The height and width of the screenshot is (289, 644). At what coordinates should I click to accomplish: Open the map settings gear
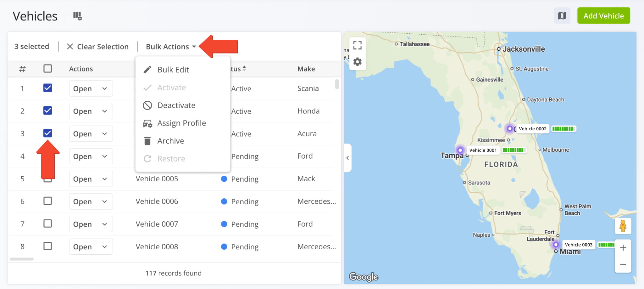point(357,62)
